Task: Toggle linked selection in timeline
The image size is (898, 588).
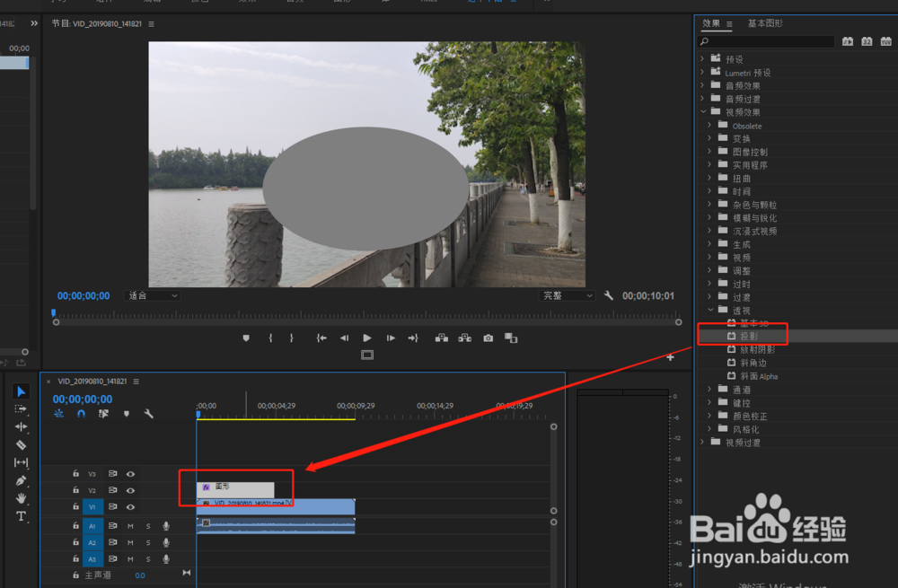Action: 103,413
